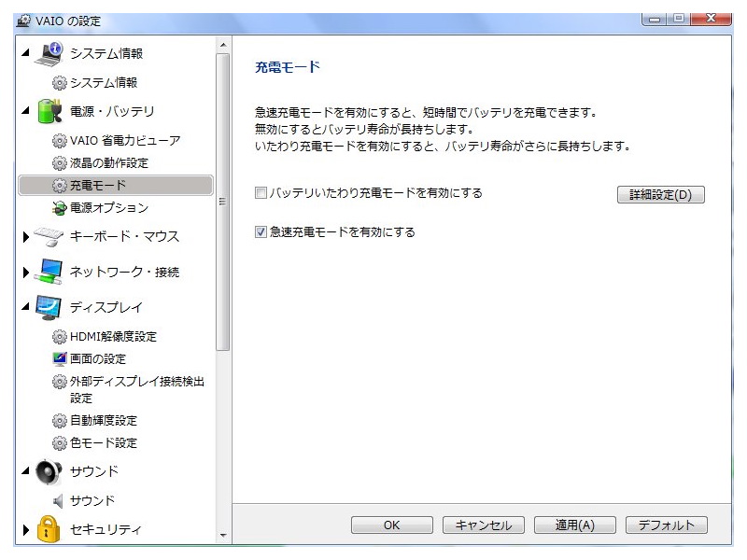Collapse the サウンド category arrow
The image size is (747, 560).
(26, 471)
